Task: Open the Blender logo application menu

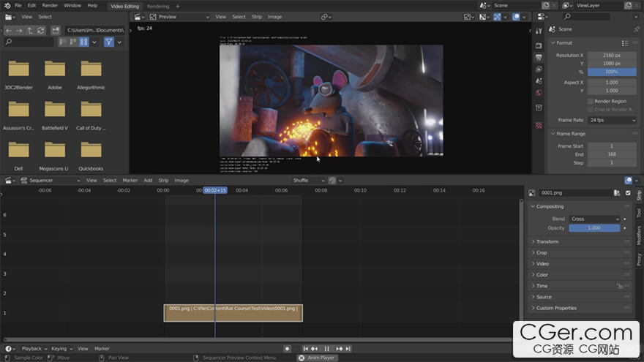Action: [7, 5]
